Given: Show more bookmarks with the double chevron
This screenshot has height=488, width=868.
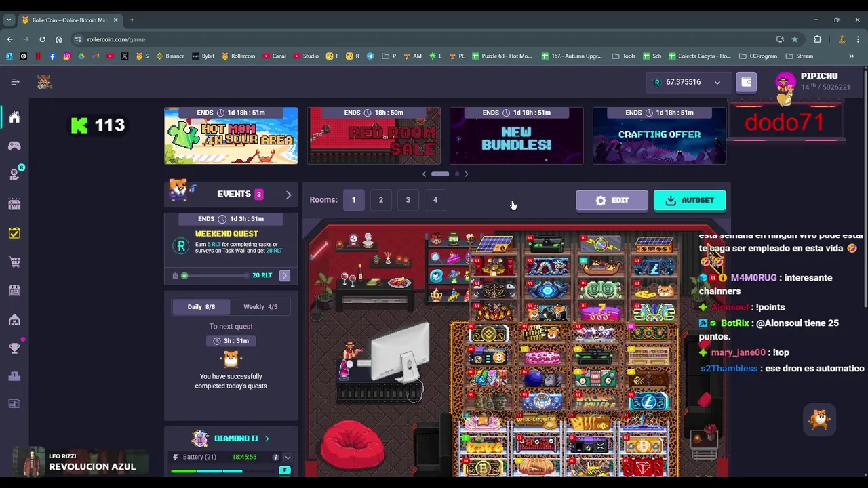Looking at the screenshot, I should click(x=851, y=56).
